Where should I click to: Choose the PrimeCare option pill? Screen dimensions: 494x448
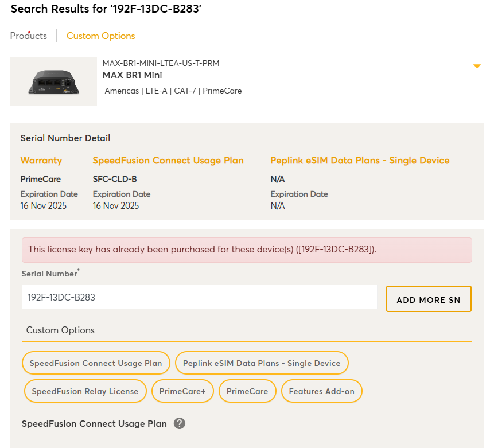click(x=247, y=391)
